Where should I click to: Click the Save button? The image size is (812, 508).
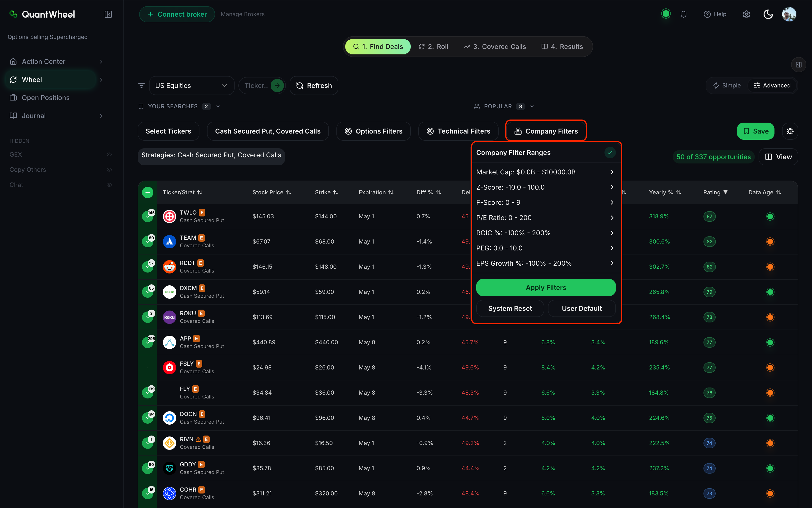[755, 131]
